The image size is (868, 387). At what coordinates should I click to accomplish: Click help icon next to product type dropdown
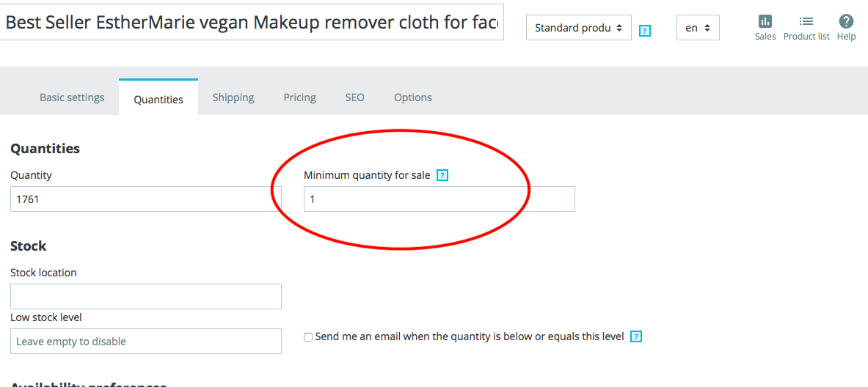click(x=644, y=31)
